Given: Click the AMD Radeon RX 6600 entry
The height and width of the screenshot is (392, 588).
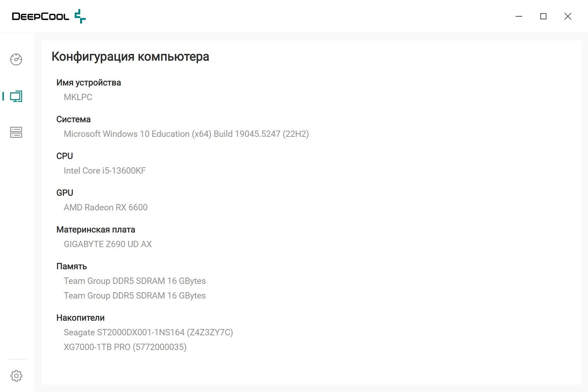Looking at the screenshot, I should point(105,207).
